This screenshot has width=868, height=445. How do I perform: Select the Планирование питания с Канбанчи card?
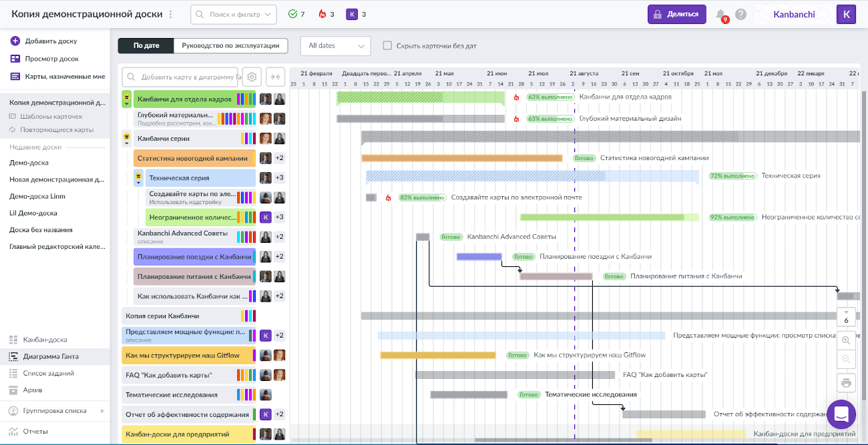pyautogui.click(x=194, y=276)
